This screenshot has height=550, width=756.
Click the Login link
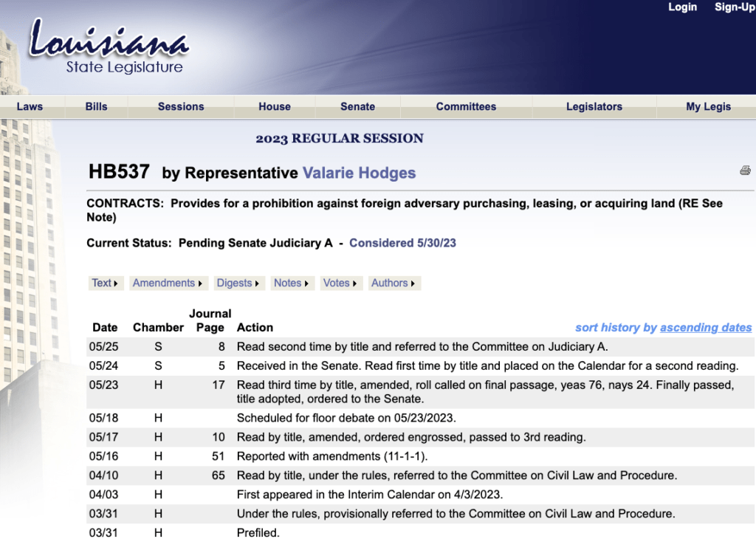[x=682, y=7]
